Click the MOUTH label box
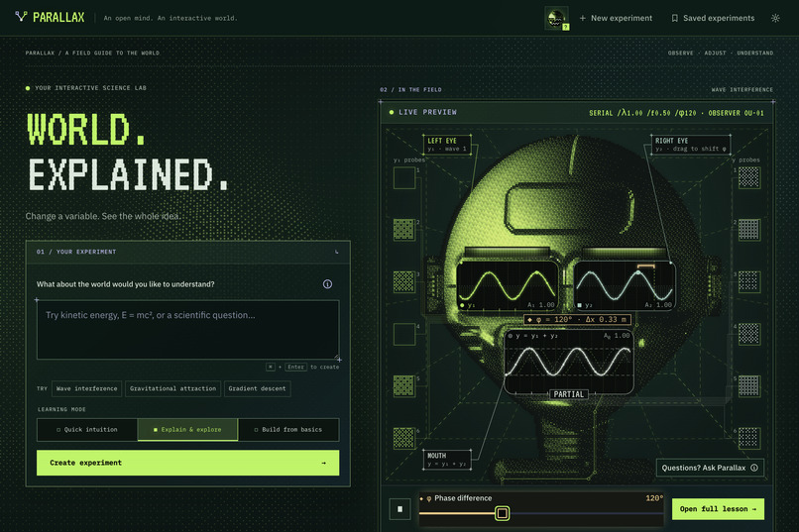Viewport: 799px width, 532px height. pyautogui.click(x=447, y=460)
